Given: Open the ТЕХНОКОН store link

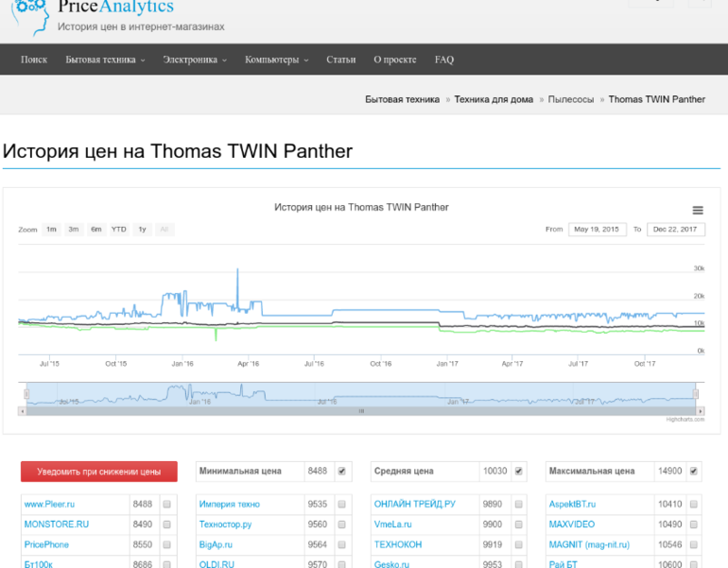Looking at the screenshot, I should click(x=398, y=544).
